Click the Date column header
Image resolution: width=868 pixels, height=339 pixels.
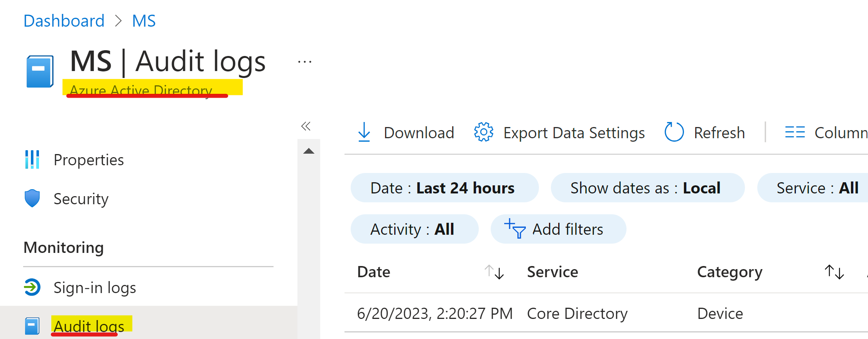[374, 272]
